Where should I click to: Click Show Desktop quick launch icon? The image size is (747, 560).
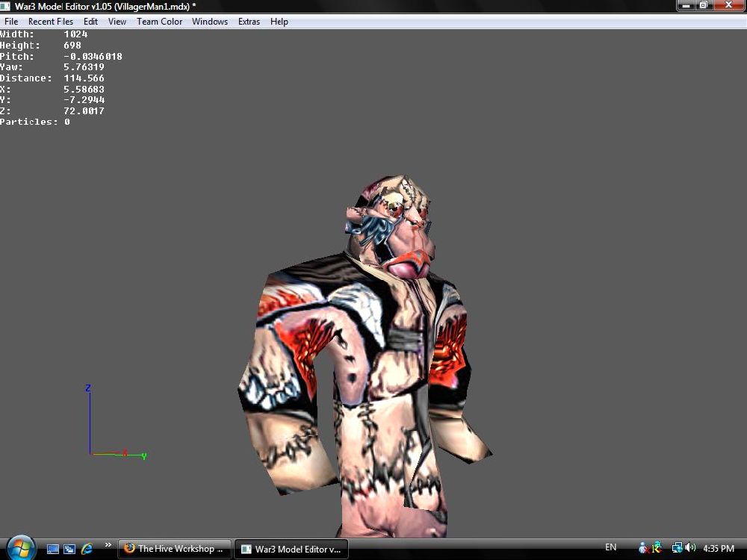coord(53,549)
